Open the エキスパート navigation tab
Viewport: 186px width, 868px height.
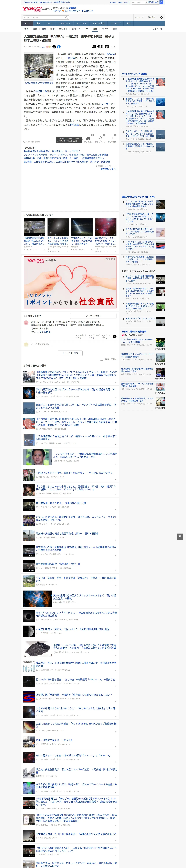[64, 24]
